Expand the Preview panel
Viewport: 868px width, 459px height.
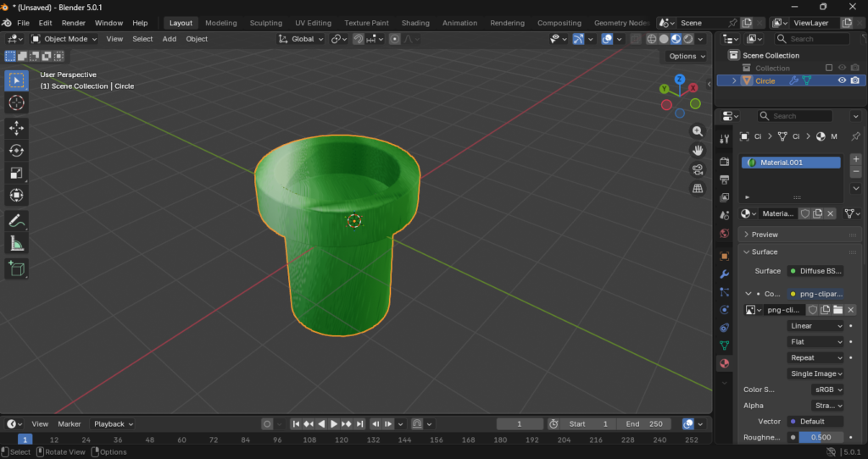[x=764, y=235]
